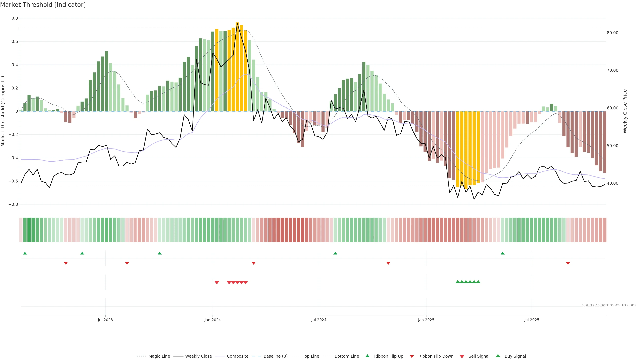Toggle the Baseline (0) legend entry
644x362 pixels.
(275, 356)
